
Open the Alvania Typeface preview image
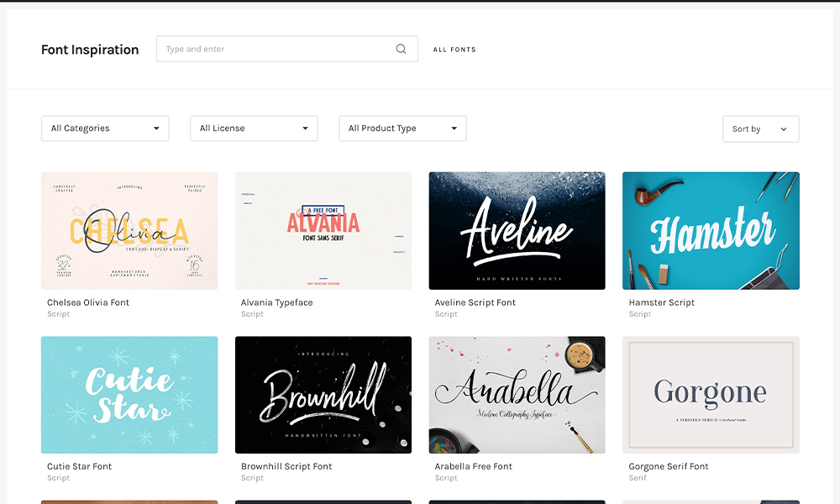(323, 231)
